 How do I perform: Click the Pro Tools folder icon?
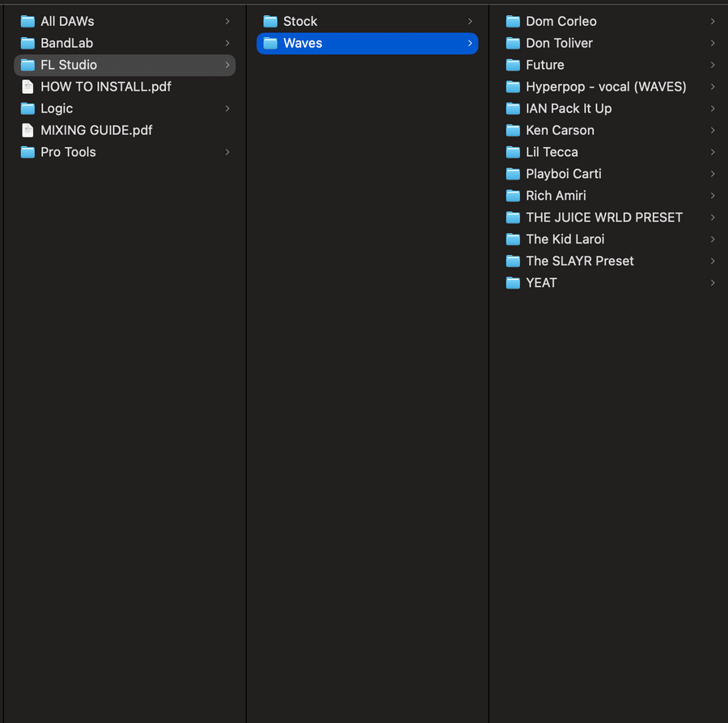[x=28, y=152]
